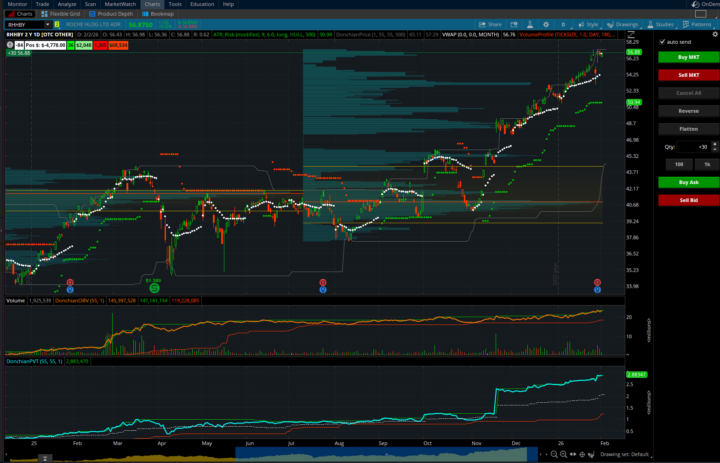The image size is (720, 463).
Task: Set quantity to 1k
Action: tap(707, 164)
